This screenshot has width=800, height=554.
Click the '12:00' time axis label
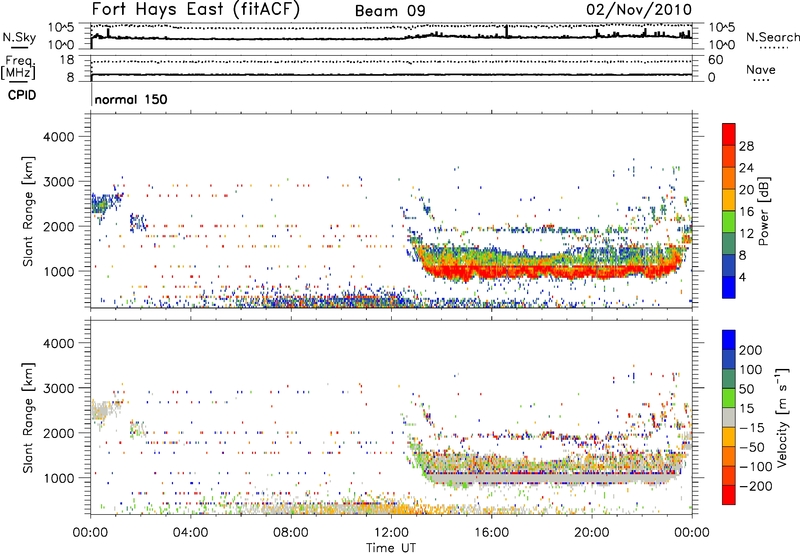pos(391,533)
